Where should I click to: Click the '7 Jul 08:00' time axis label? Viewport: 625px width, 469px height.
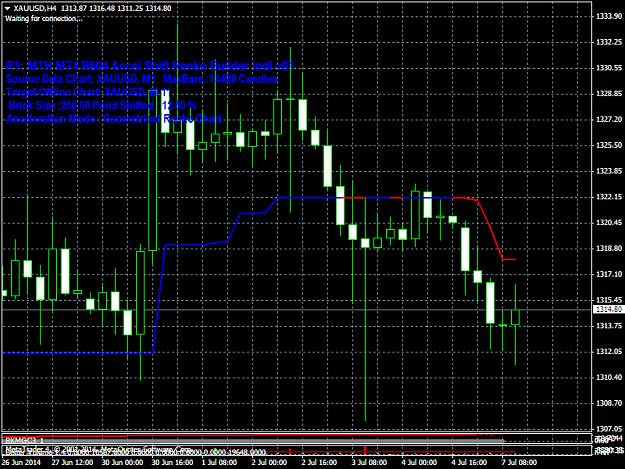(x=519, y=463)
